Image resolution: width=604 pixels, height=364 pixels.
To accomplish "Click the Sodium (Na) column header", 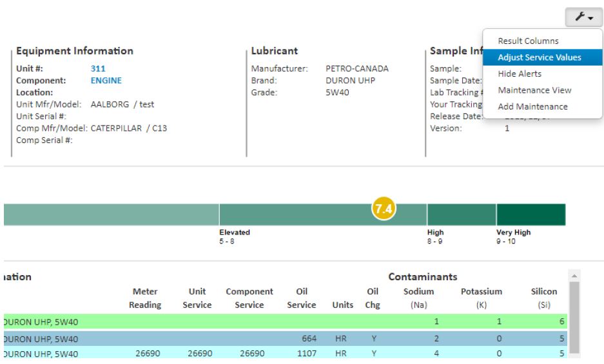I will tap(418, 297).
